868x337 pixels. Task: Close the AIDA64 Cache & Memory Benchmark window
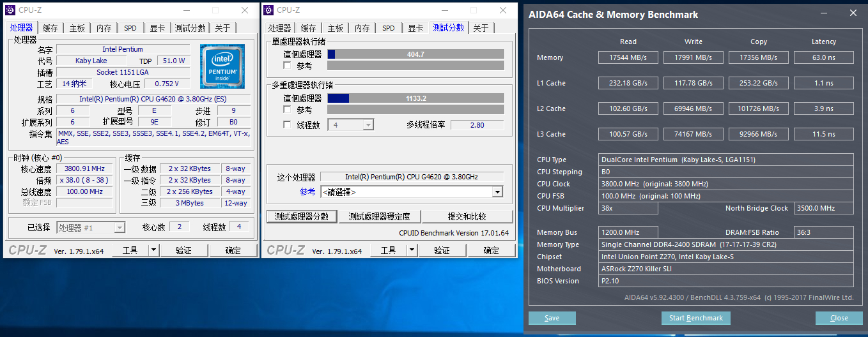853,13
